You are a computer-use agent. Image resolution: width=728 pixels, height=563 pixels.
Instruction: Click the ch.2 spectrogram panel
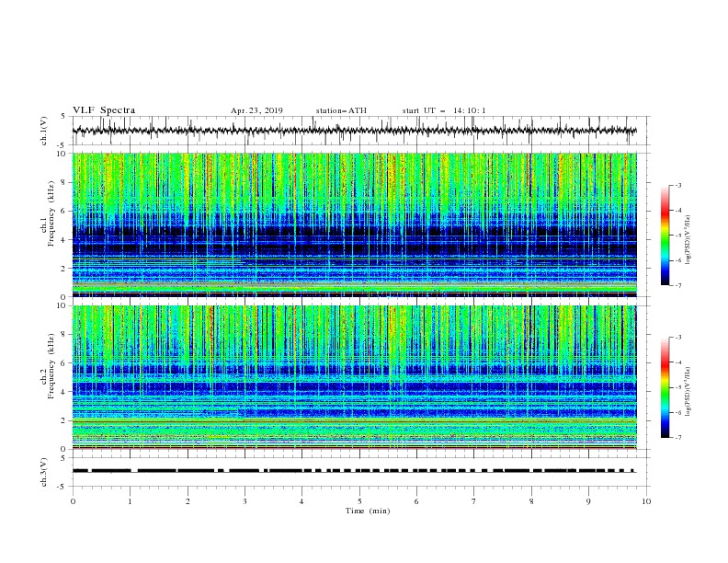click(x=355, y=377)
